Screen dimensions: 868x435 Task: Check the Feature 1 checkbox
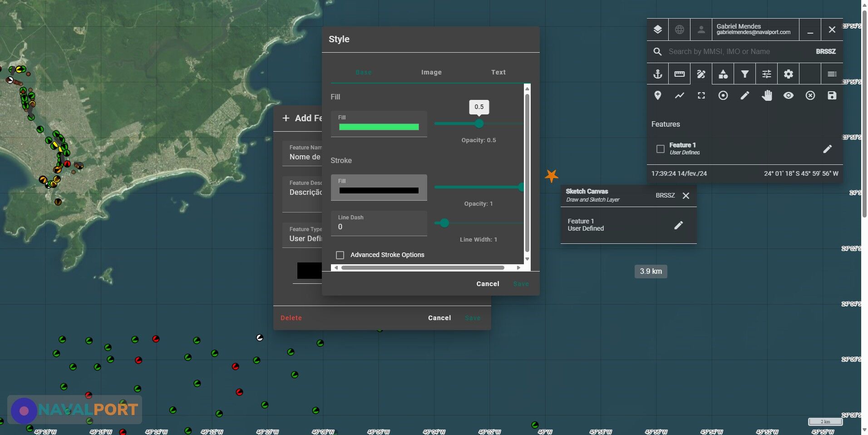pyautogui.click(x=661, y=149)
